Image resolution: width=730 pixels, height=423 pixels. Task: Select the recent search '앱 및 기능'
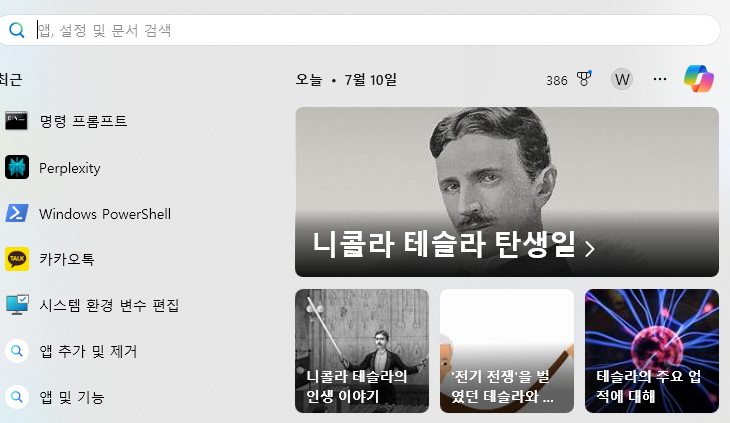72,397
